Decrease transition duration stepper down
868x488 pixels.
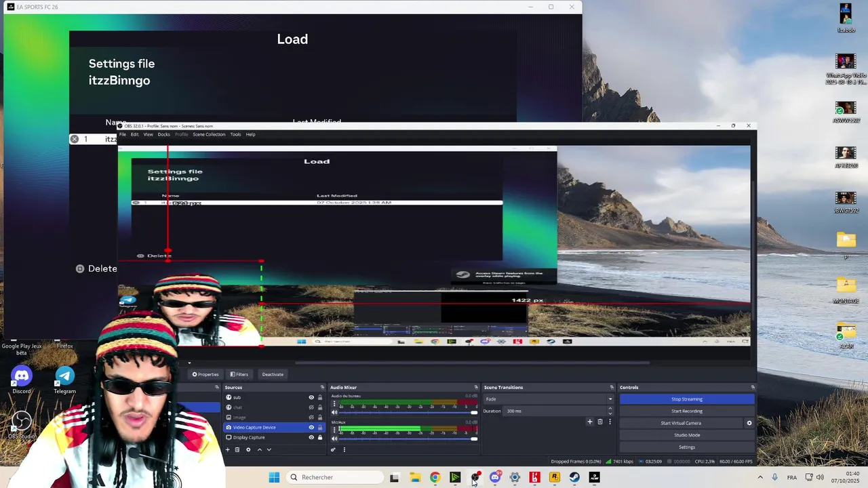[610, 413]
